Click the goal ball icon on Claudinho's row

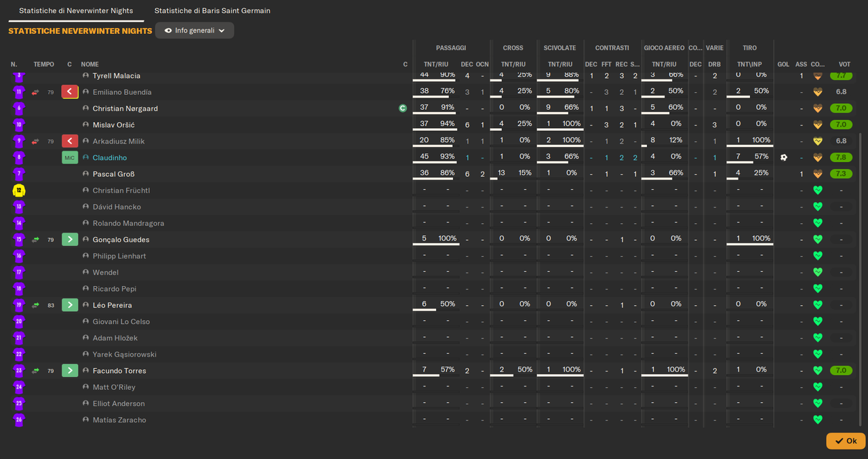784,157
